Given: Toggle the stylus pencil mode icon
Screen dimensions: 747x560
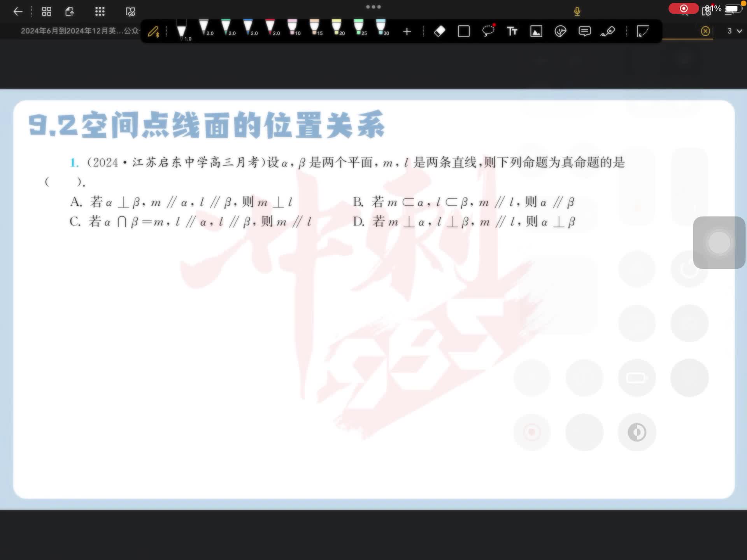Looking at the screenshot, I should click(x=154, y=31).
